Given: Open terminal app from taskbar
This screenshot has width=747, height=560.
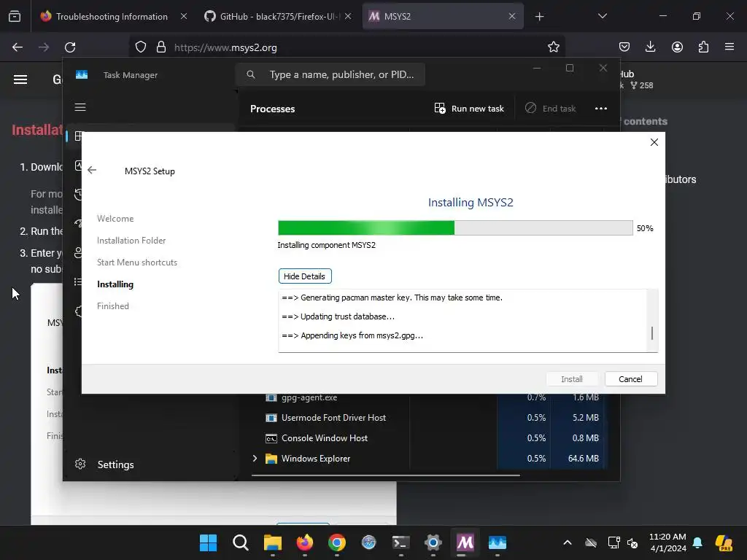Looking at the screenshot, I should (400, 542).
